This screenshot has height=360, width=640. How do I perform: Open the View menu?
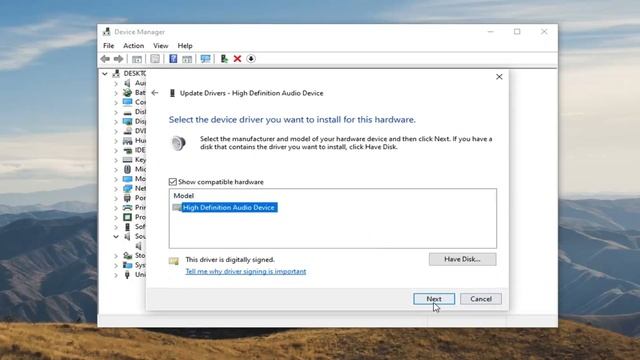click(160, 46)
